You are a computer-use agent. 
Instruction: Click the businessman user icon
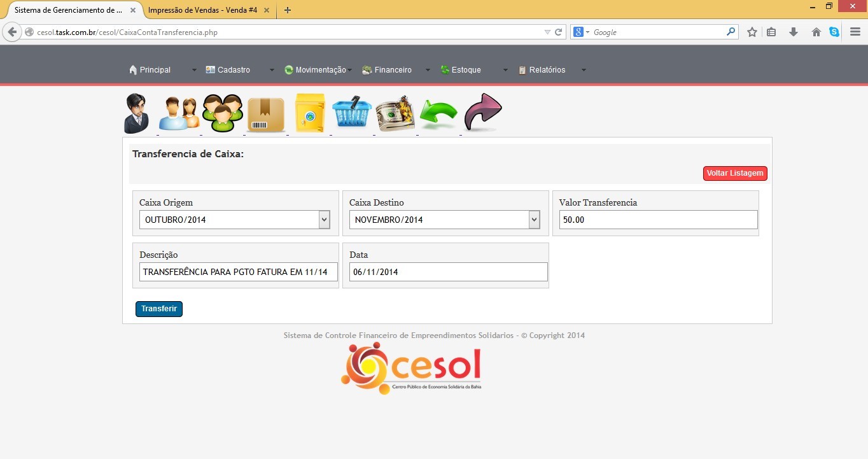(x=136, y=113)
